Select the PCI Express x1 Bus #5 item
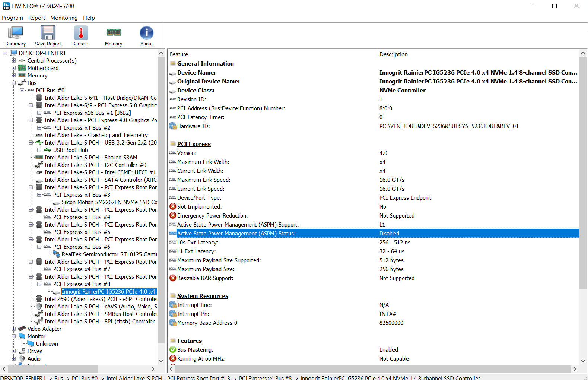The image size is (588, 380). click(82, 232)
